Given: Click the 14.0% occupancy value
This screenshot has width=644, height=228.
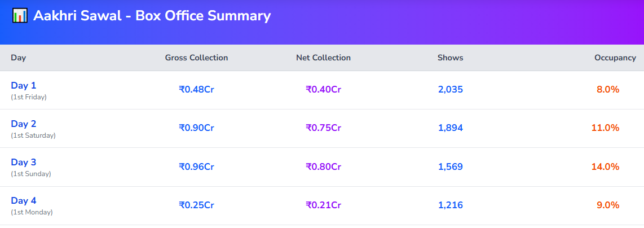Looking at the screenshot, I should (x=606, y=167).
